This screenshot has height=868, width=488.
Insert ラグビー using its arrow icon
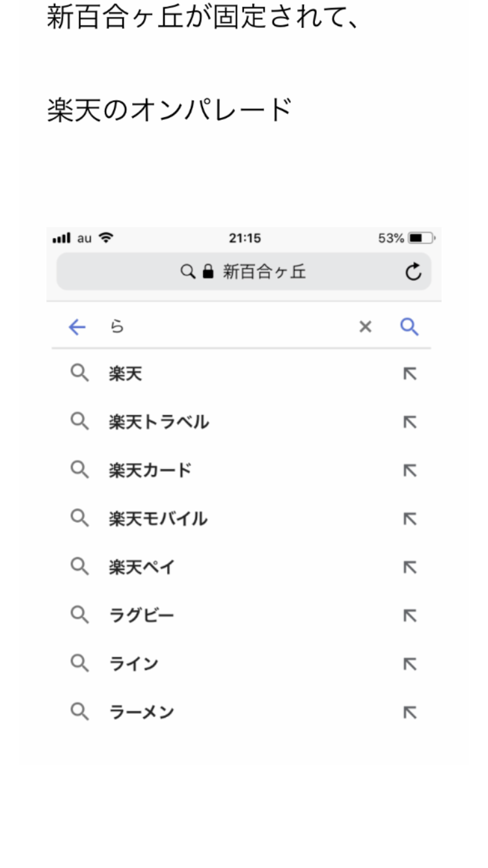click(x=410, y=616)
